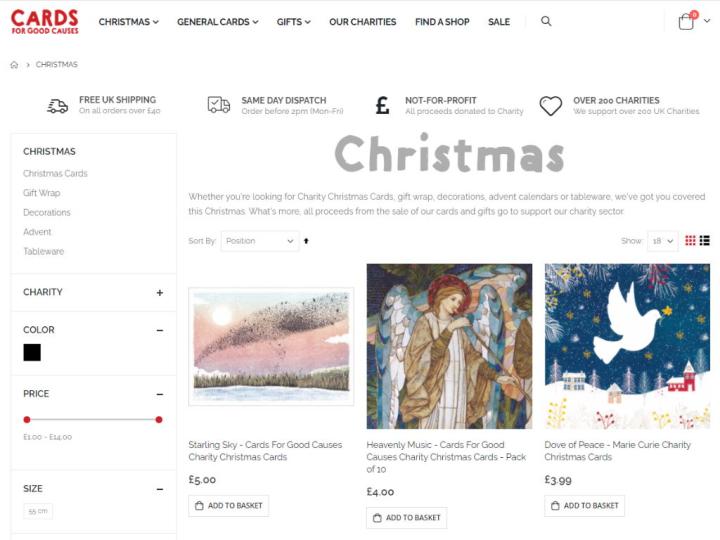Switch to grid view layout
Screen dimensions: 720x540
[690, 240]
